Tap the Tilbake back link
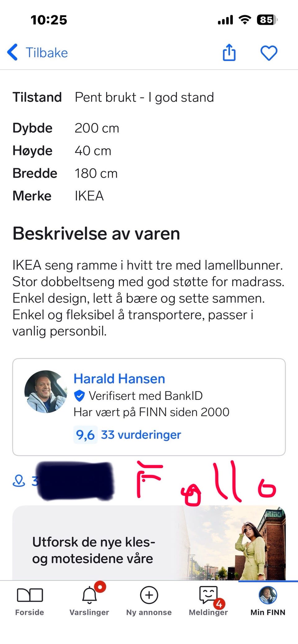 pyautogui.click(x=47, y=52)
